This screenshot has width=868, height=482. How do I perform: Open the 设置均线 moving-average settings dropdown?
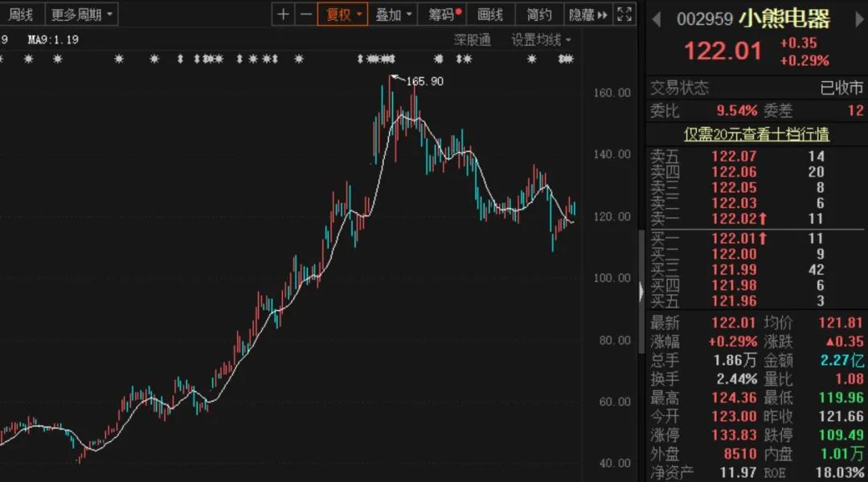pyautogui.click(x=542, y=39)
